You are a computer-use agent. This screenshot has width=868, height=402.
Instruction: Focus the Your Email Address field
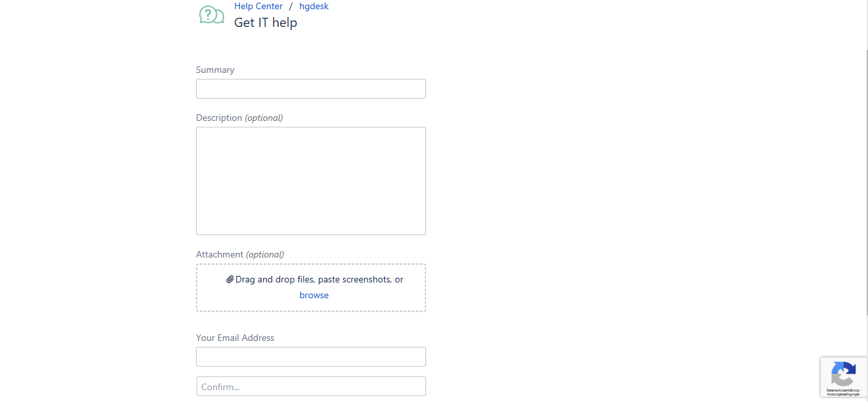(311, 357)
